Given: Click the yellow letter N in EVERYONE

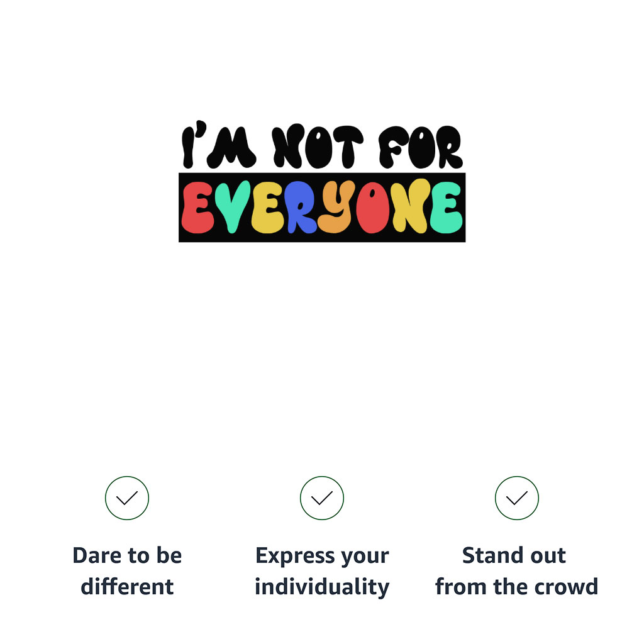Looking at the screenshot, I should tap(412, 208).
